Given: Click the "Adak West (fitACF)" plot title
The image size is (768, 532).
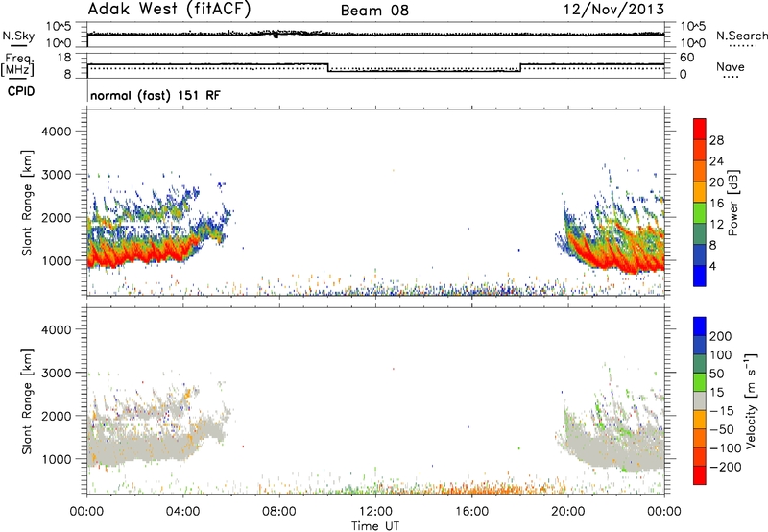Looking at the screenshot, I should coord(169,10).
